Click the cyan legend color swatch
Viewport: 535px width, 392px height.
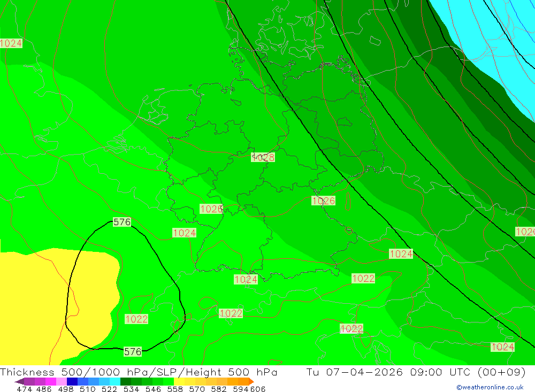115,381
